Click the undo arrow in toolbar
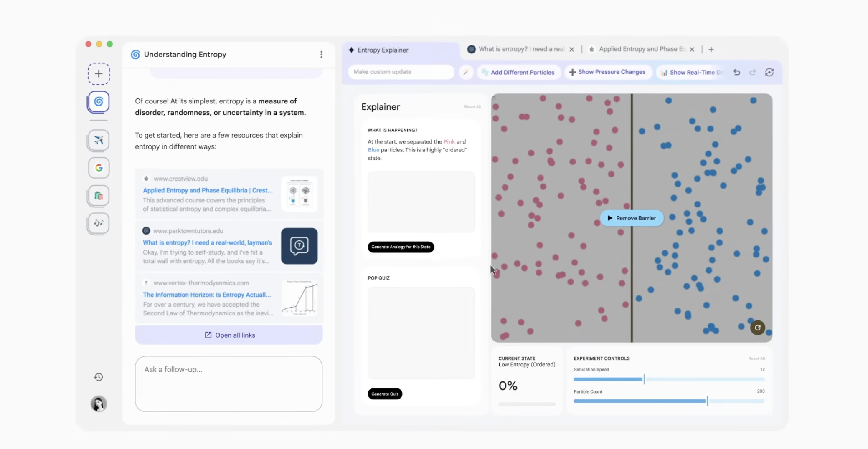868x449 pixels. click(737, 72)
